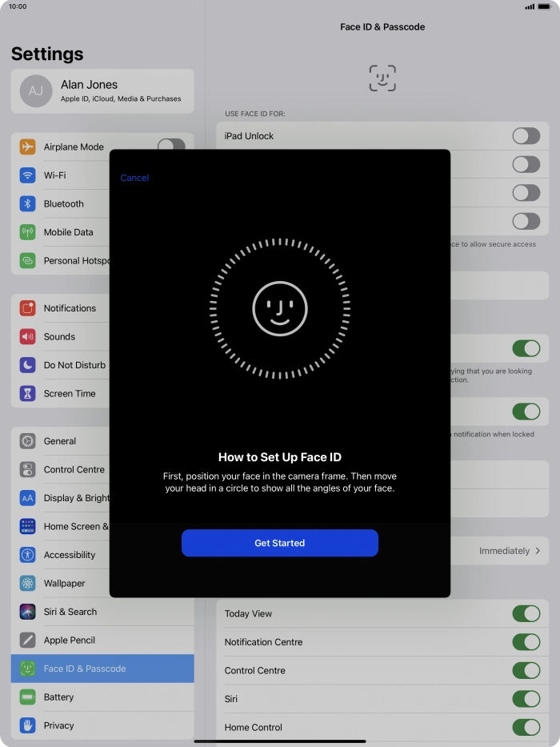This screenshot has height=747, width=560.
Task: Open Privacy settings row
Action: [x=102, y=725]
